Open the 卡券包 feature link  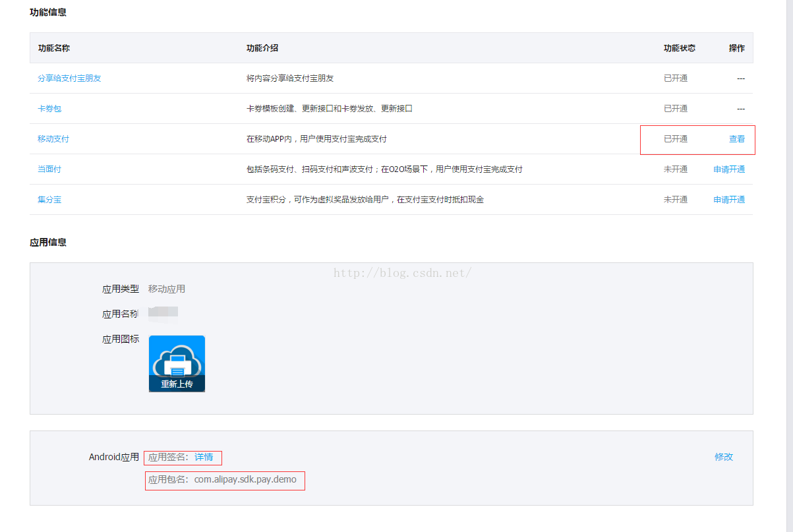[x=49, y=108]
